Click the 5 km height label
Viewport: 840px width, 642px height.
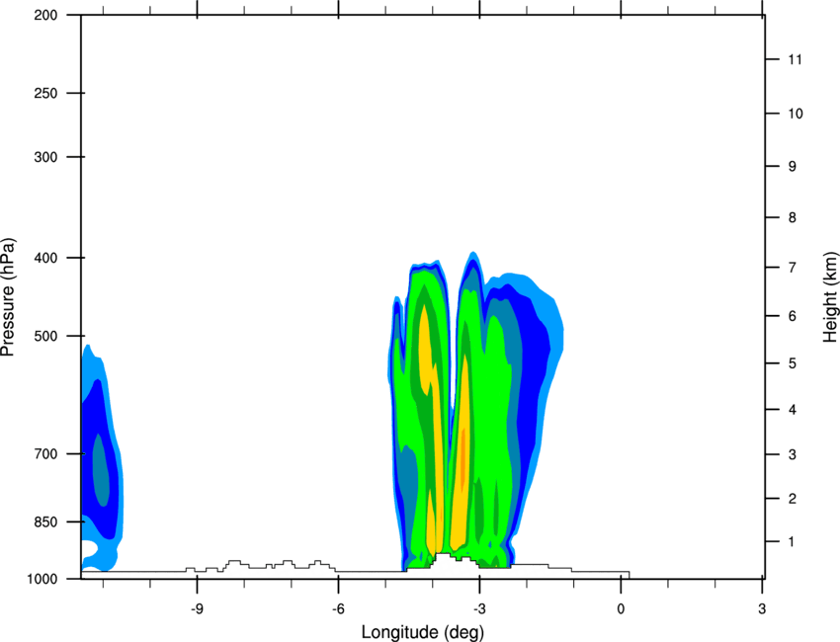point(793,363)
